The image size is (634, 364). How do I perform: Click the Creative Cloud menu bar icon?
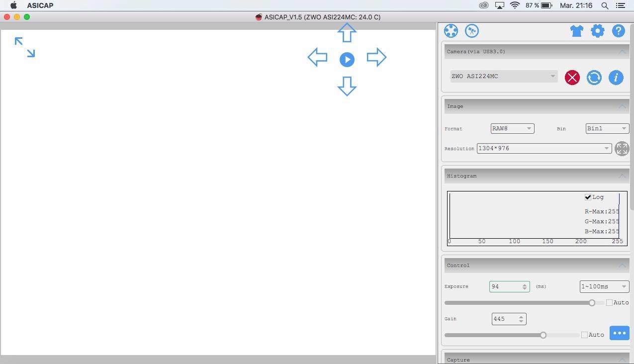point(483,5)
